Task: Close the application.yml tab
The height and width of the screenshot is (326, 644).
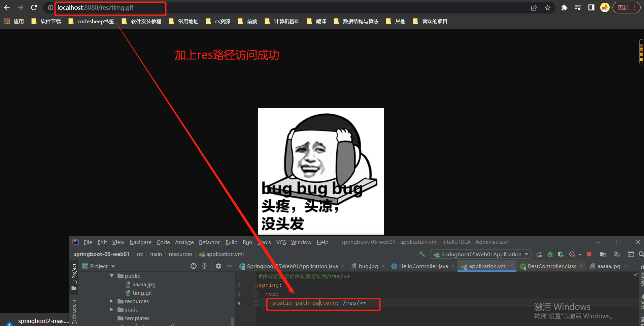Action: pyautogui.click(x=511, y=266)
